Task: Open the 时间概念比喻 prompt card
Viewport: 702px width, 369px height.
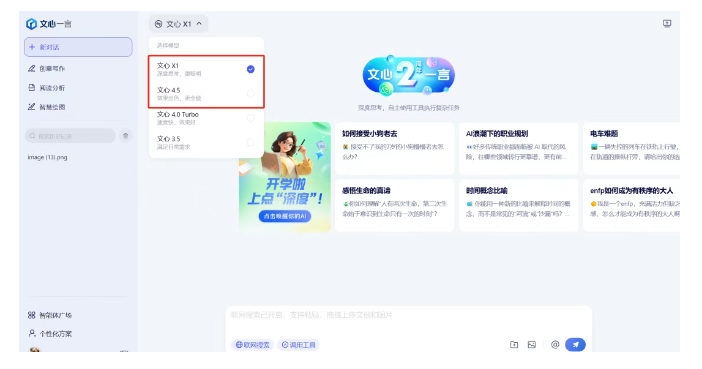Action: (x=518, y=205)
